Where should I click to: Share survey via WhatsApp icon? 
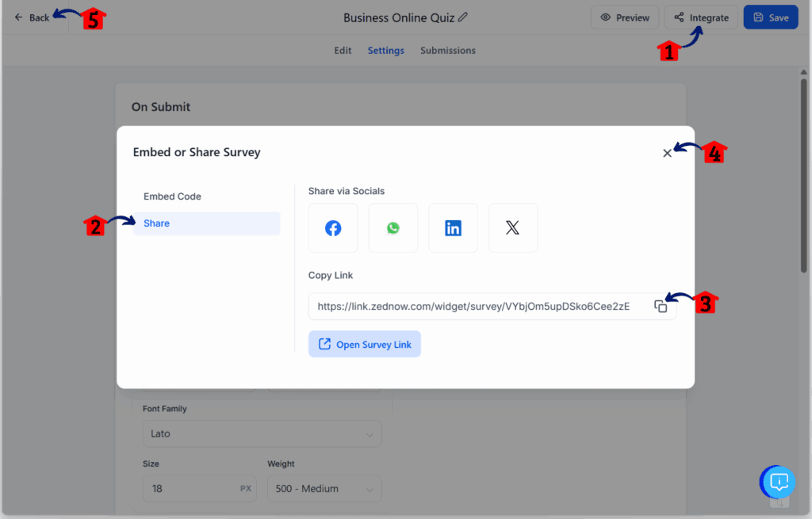393,227
